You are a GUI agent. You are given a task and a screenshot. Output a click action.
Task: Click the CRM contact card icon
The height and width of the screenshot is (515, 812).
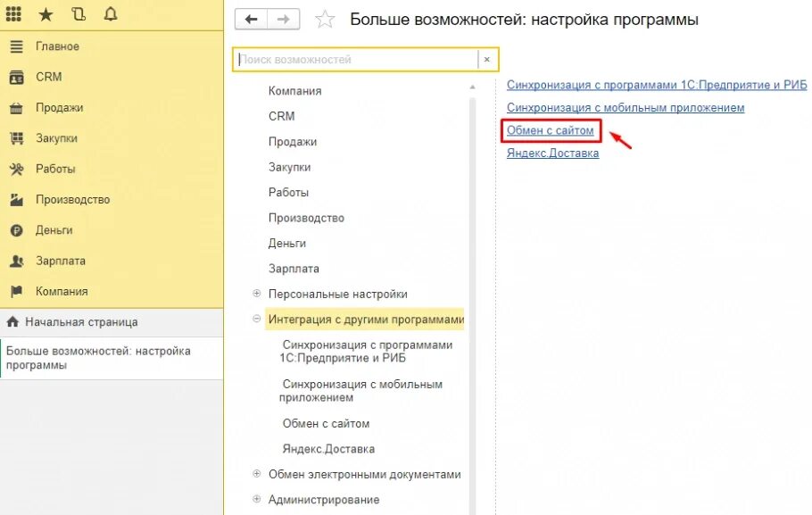(x=17, y=77)
